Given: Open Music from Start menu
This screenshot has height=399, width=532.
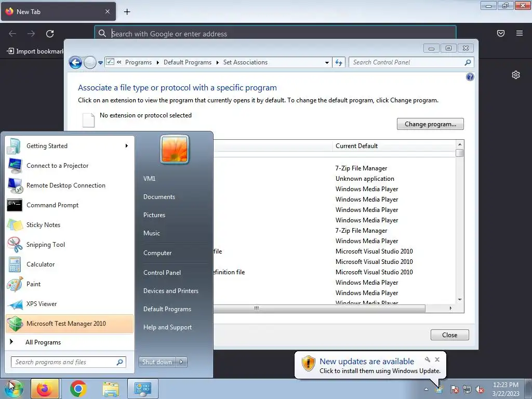Looking at the screenshot, I should pyautogui.click(x=151, y=233).
